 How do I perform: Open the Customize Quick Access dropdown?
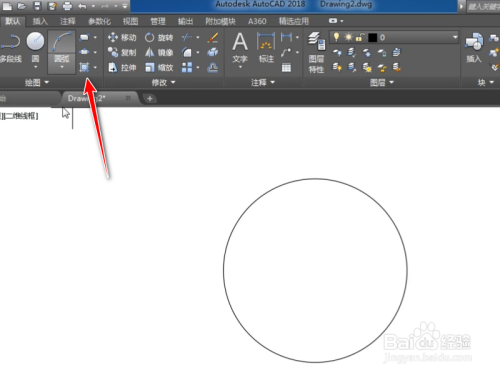click(125, 6)
